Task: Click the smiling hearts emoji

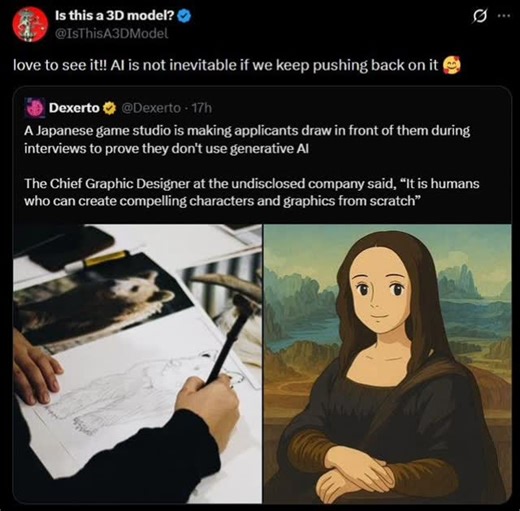Action: click(452, 65)
